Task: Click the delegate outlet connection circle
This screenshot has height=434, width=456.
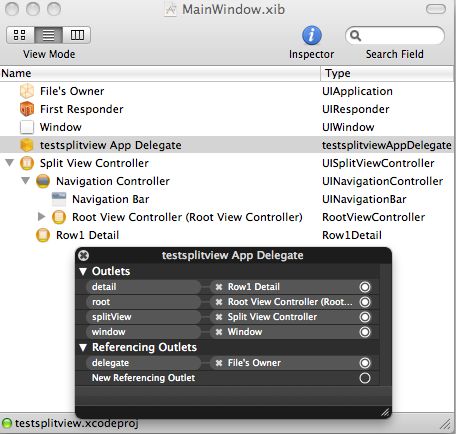Action: pyautogui.click(x=365, y=363)
